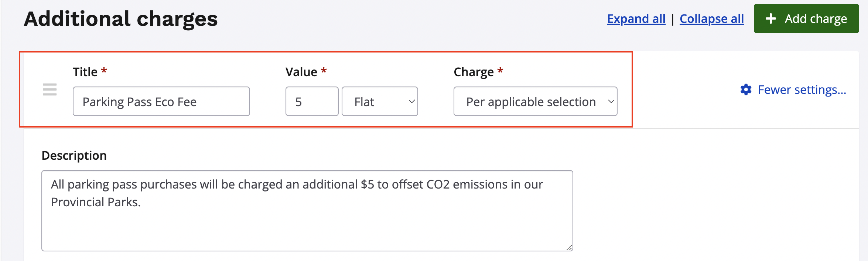This screenshot has width=868, height=261.
Task: Open the Flat value type dropdown
Action: coord(379,101)
